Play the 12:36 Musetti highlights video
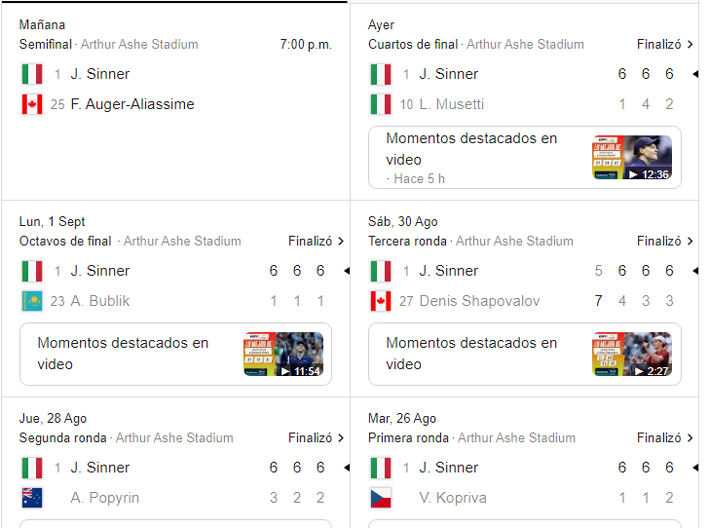710x528 pixels. point(632,158)
